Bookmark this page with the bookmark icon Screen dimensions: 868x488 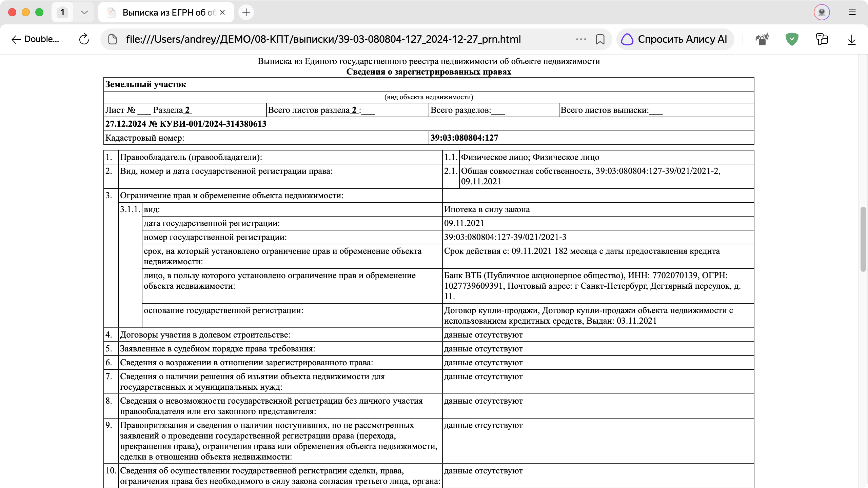[600, 39]
